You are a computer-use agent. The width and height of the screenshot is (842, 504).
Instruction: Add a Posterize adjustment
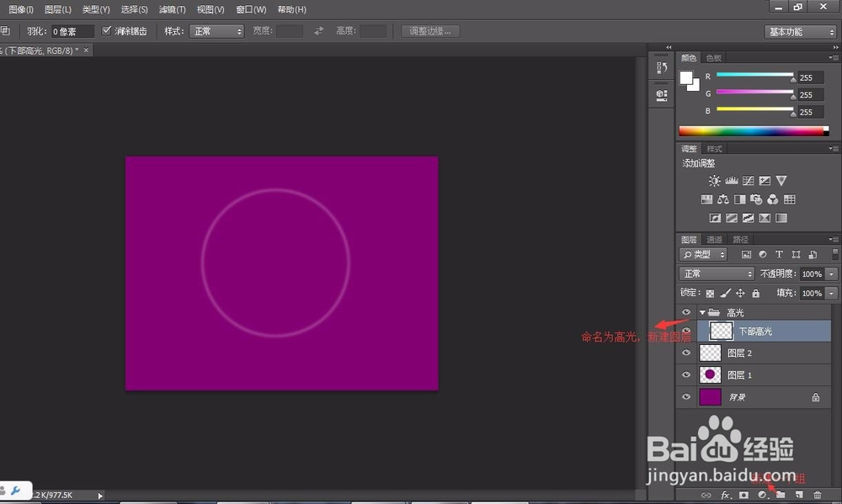[x=732, y=218]
